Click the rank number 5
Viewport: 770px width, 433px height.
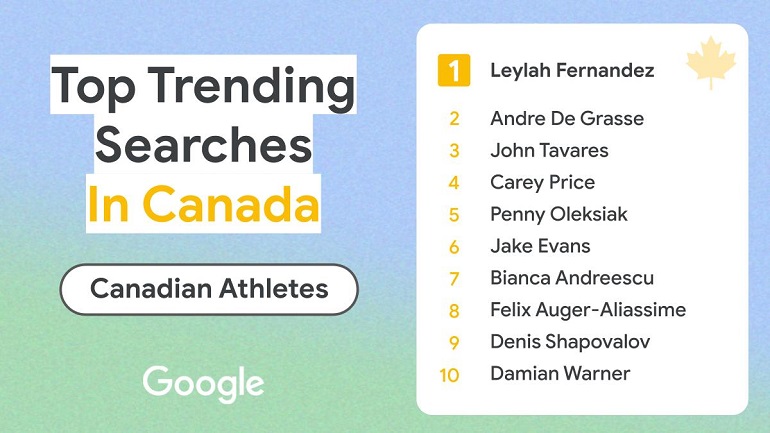[454, 216]
